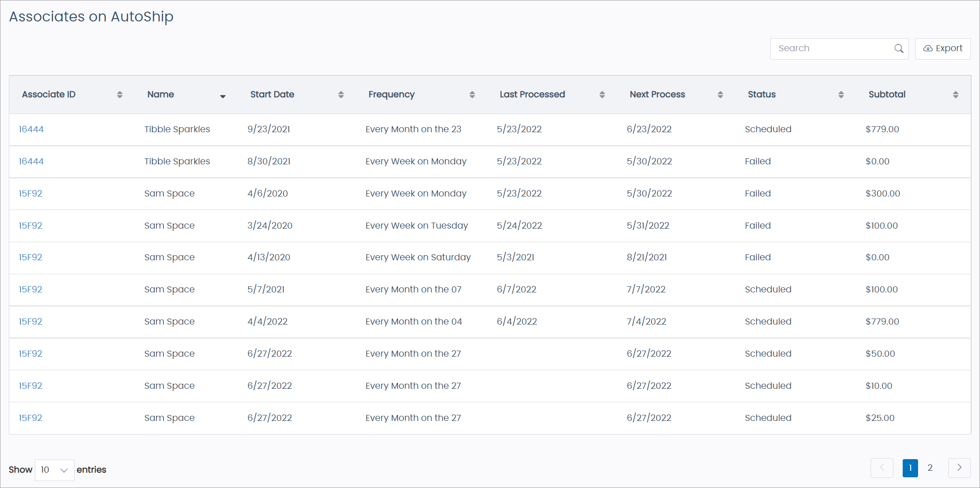The image size is (980, 488).
Task: Go to page 2 of results
Action: coord(930,468)
